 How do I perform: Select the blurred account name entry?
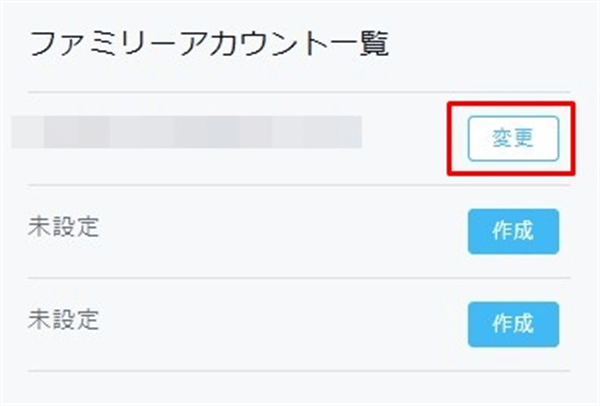click(186, 132)
